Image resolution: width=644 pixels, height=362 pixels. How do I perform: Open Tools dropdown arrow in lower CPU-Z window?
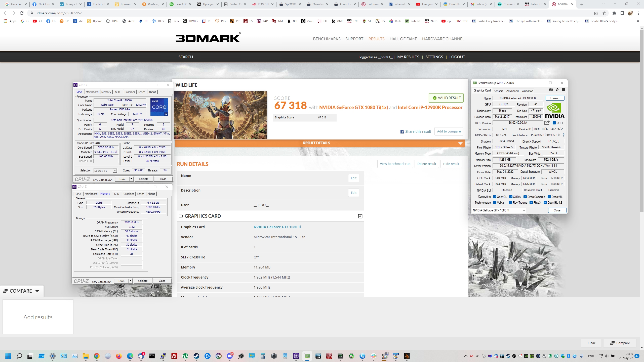coord(130,281)
